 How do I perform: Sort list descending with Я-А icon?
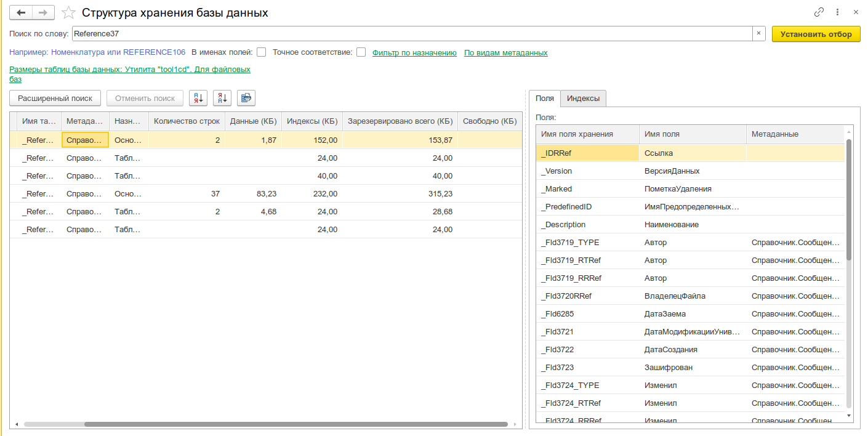[222, 98]
